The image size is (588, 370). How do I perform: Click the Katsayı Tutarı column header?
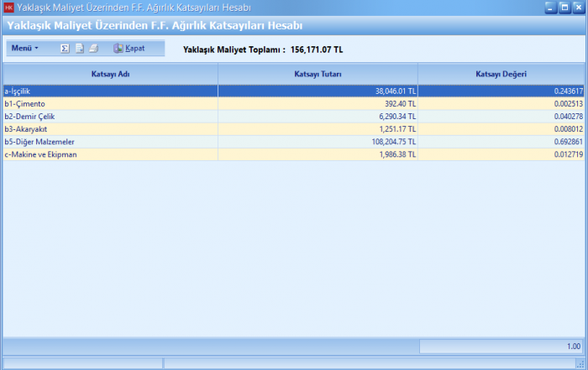(x=318, y=74)
